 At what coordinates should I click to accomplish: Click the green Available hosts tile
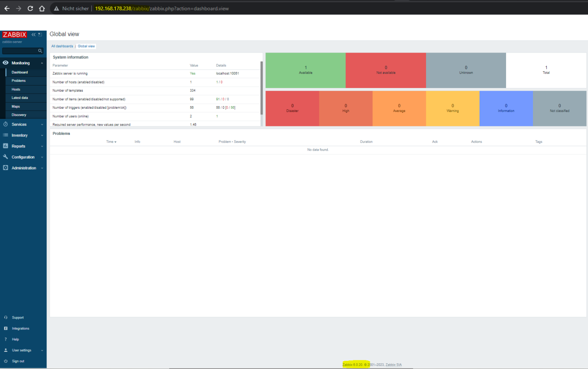click(x=305, y=70)
